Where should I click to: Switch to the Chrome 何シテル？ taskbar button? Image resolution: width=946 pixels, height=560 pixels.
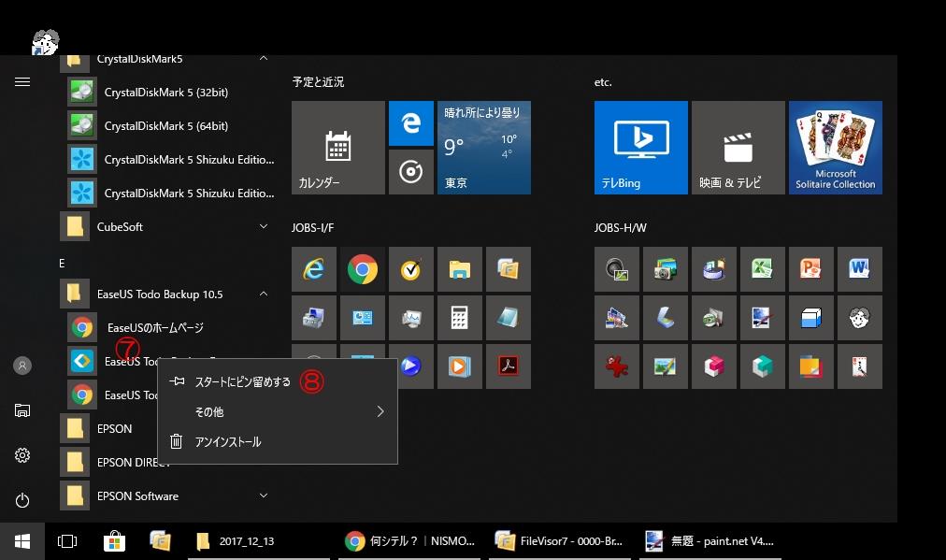click(409, 541)
